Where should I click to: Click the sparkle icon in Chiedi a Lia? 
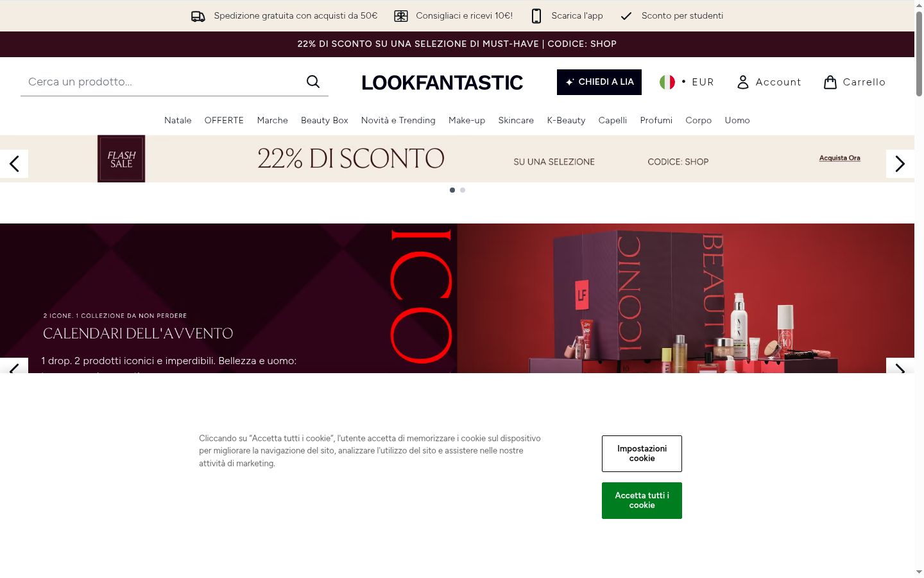tap(569, 82)
